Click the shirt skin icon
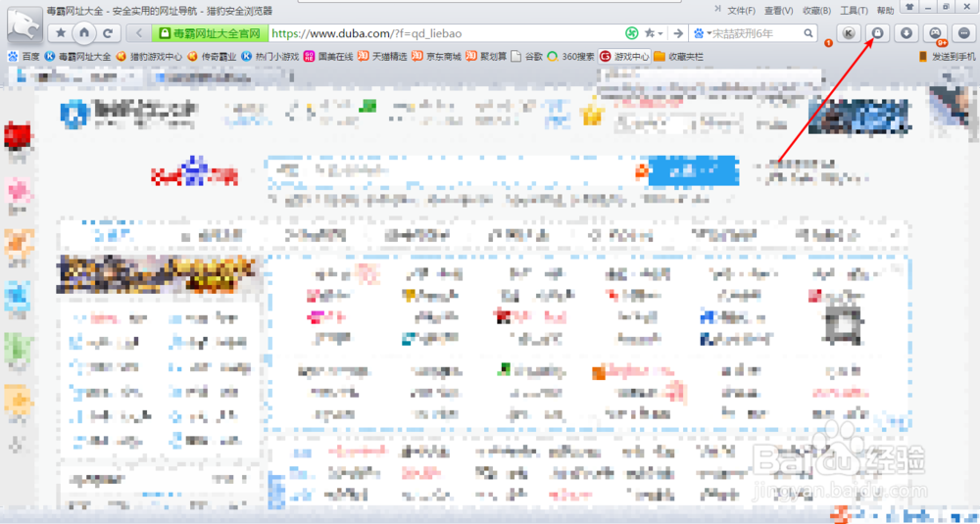 [x=909, y=7]
